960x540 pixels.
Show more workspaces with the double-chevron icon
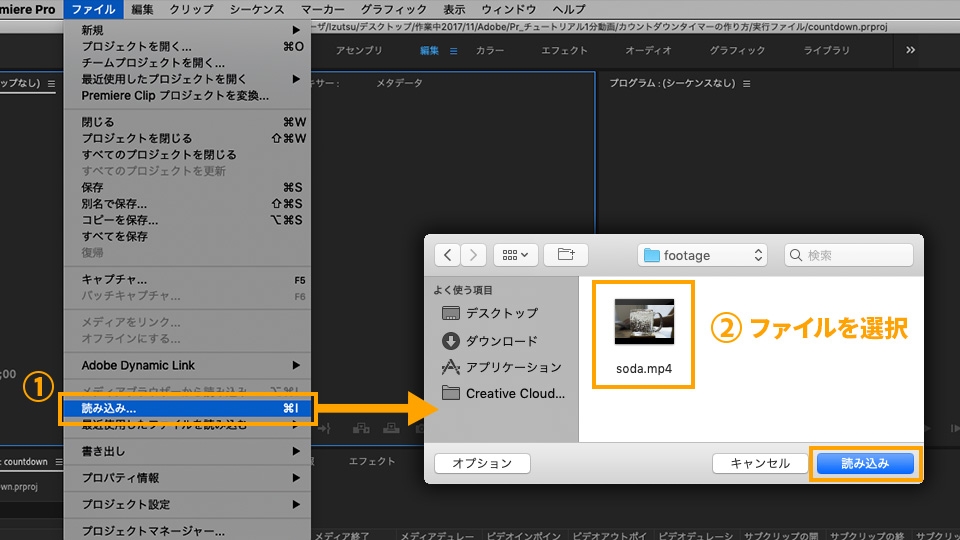coord(910,50)
